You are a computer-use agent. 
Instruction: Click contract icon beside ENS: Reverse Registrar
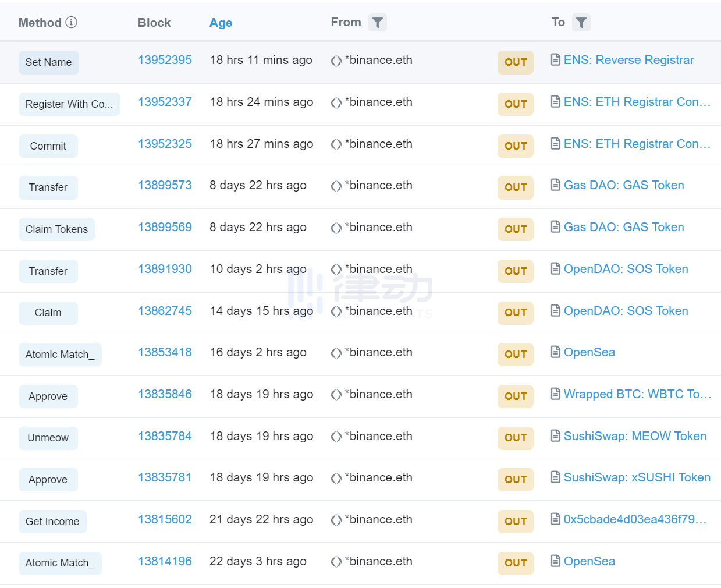(x=556, y=60)
